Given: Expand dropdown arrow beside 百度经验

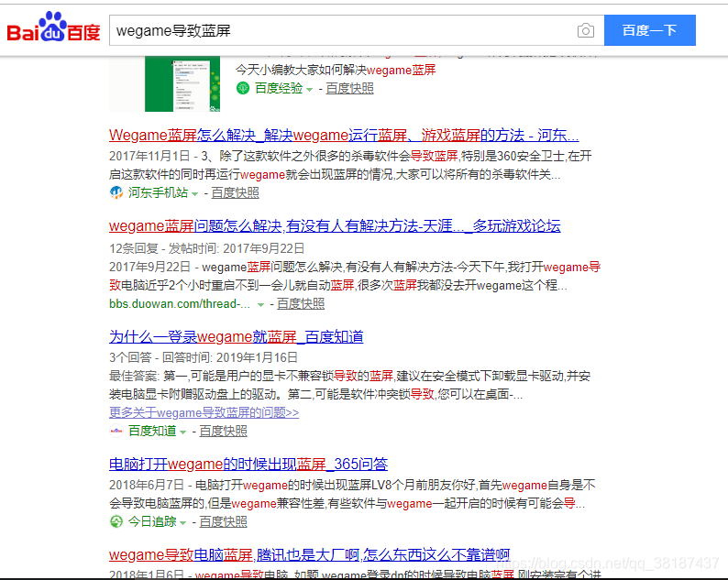Looking at the screenshot, I should pos(310,89).
